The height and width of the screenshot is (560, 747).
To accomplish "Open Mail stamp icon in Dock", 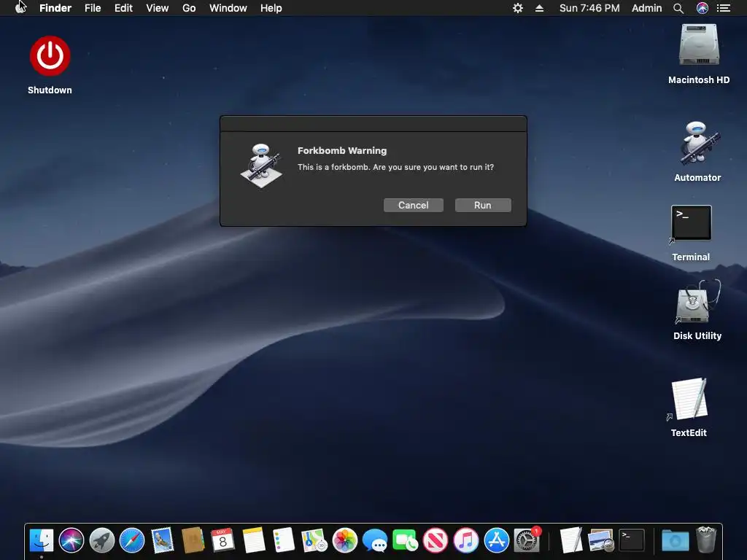I will [162, 540].
